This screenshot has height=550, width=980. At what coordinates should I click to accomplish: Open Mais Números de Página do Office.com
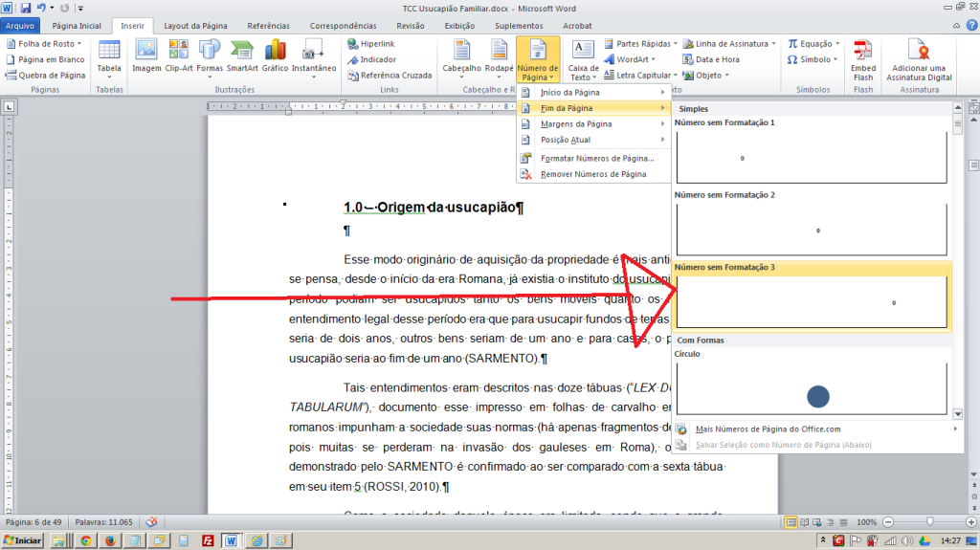(x=817, y=429)
